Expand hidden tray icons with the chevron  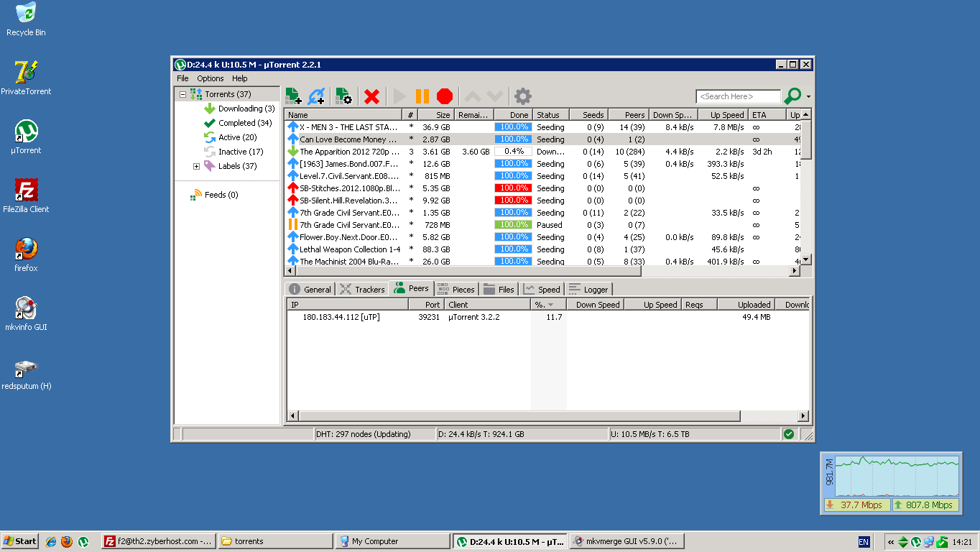[891, 542]
